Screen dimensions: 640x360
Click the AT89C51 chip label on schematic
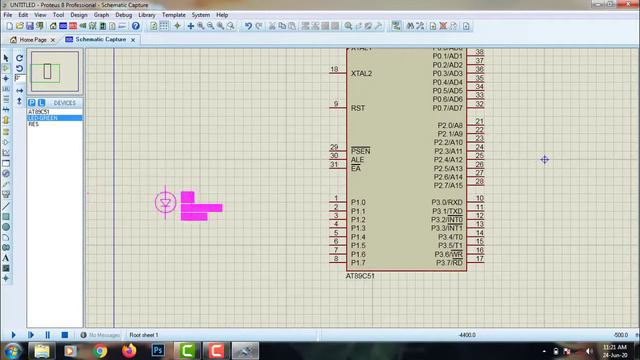tap(360, 276)
